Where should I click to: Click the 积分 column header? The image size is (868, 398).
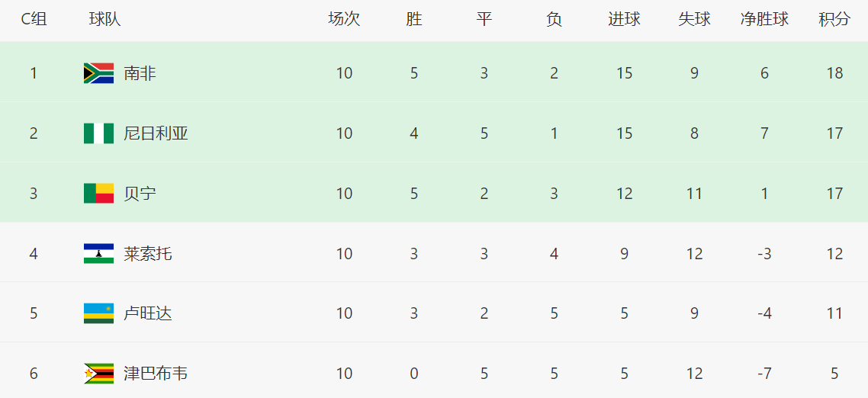(834, 20)
